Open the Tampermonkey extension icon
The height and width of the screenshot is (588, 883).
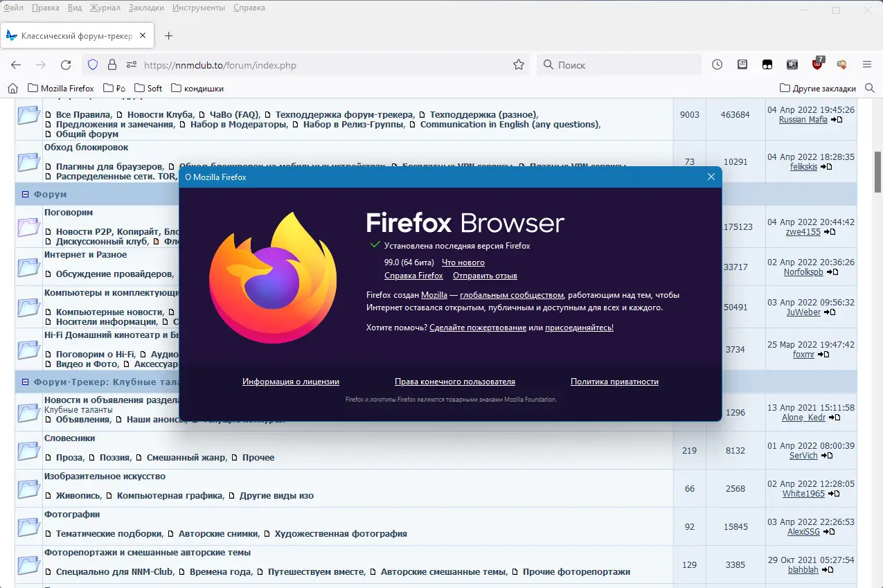(767, 64)
